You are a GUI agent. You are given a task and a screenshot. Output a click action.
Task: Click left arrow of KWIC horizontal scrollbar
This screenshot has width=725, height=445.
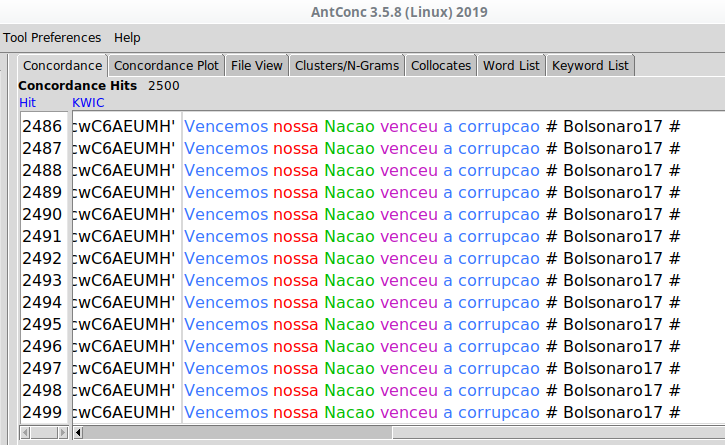click(x=79, y=433)
